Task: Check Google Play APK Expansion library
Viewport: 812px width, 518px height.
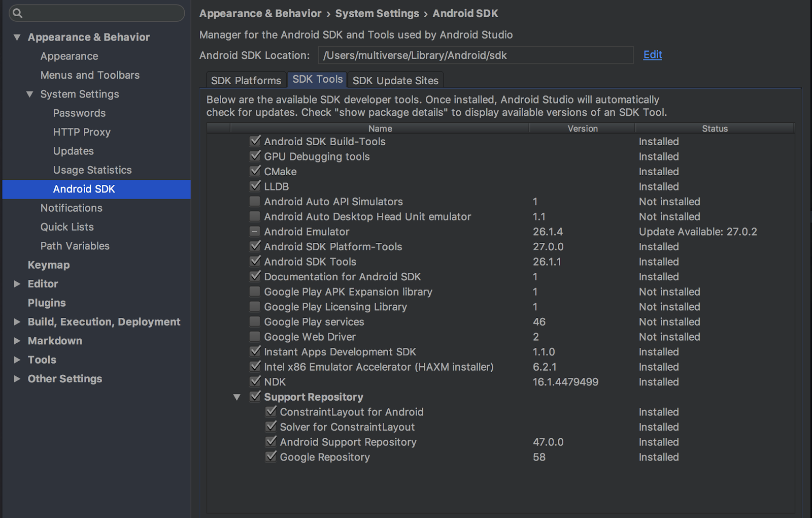Action: (255, 292)
